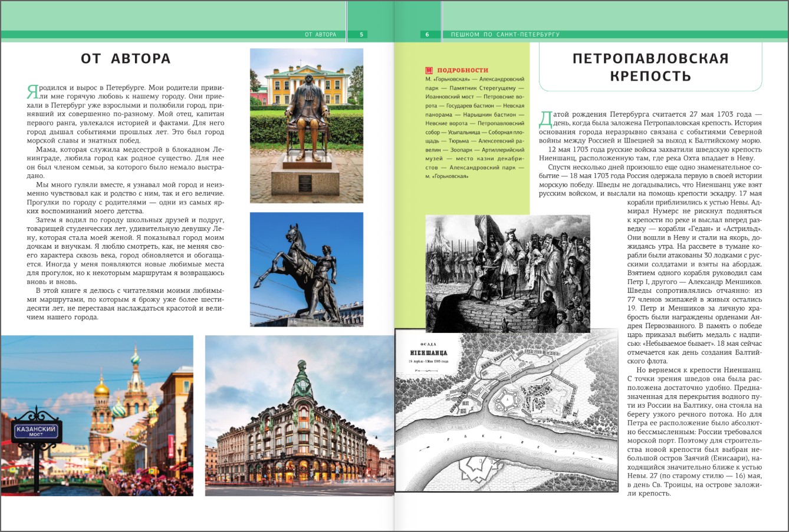Click page number 6 in header
789x532 pixels.
click(427, 35)
